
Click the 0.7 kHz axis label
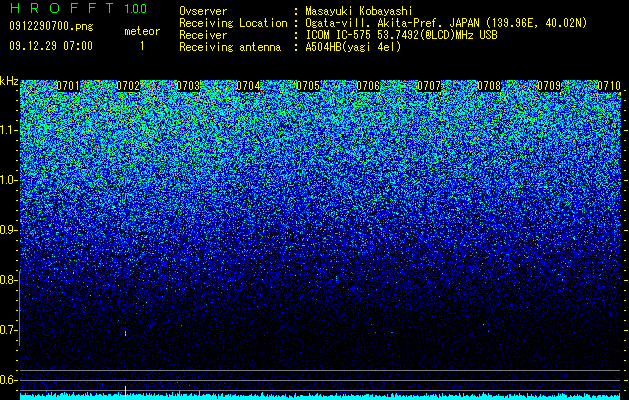coord(8,330)
